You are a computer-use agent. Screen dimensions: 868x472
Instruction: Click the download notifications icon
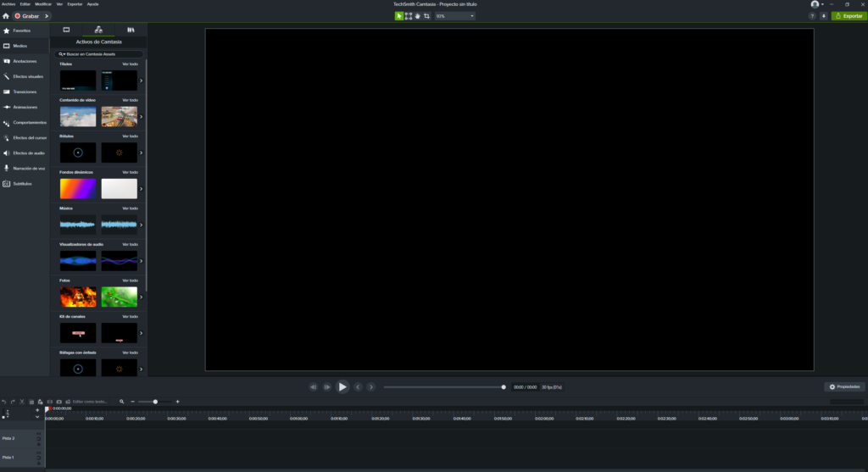(x=824, y=16)
